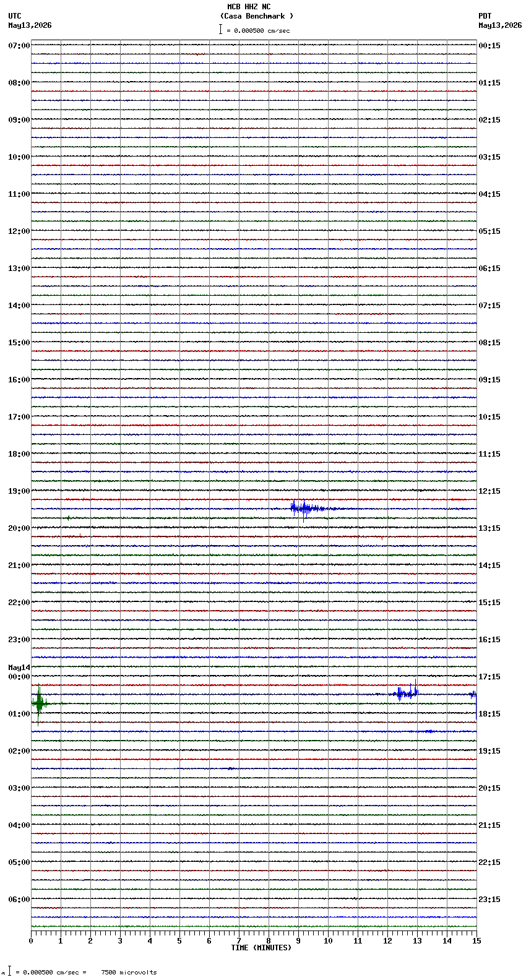Select the 15 minute axis tick label
The height and width of the screenshot is (980, 526).
point(475,941)
